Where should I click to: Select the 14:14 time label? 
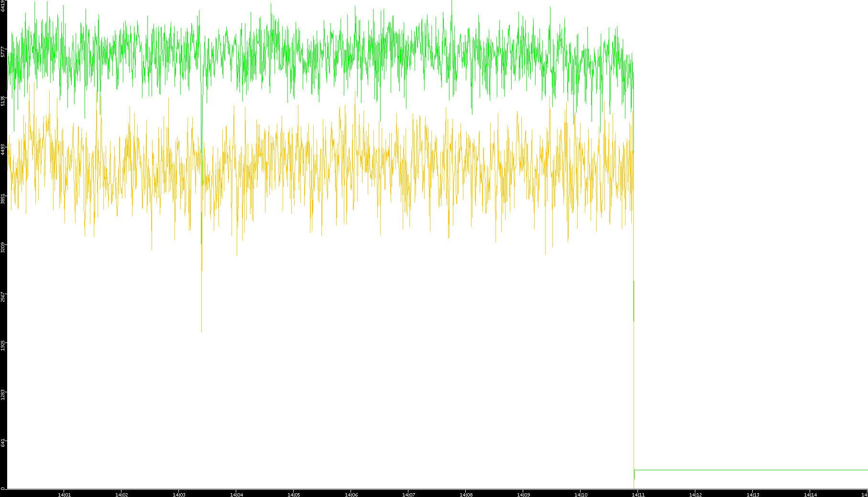[810, 495]
